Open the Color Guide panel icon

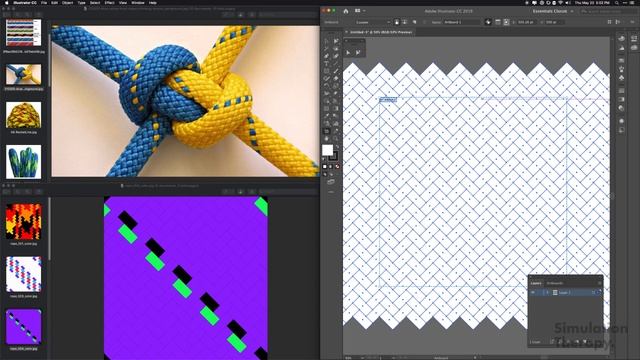621,48
